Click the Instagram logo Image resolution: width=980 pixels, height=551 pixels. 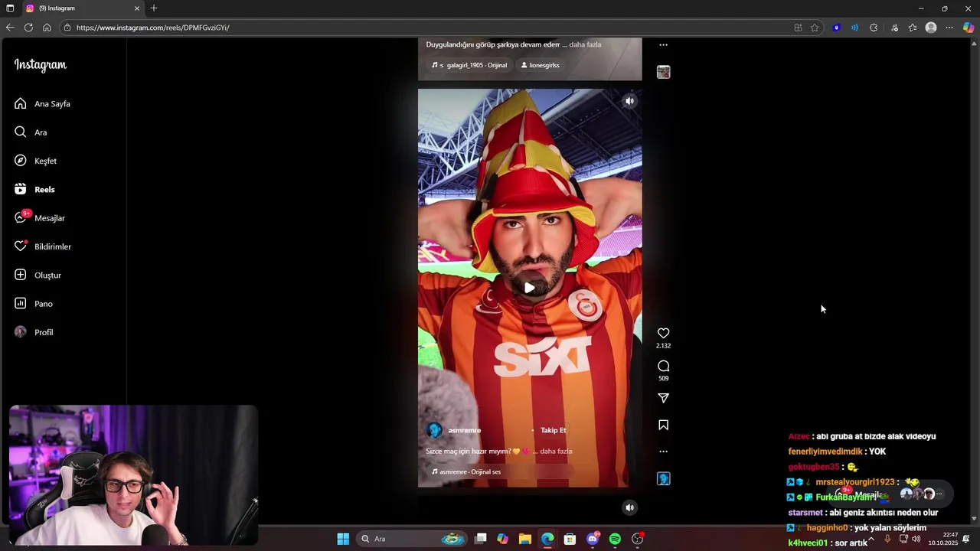41,65
